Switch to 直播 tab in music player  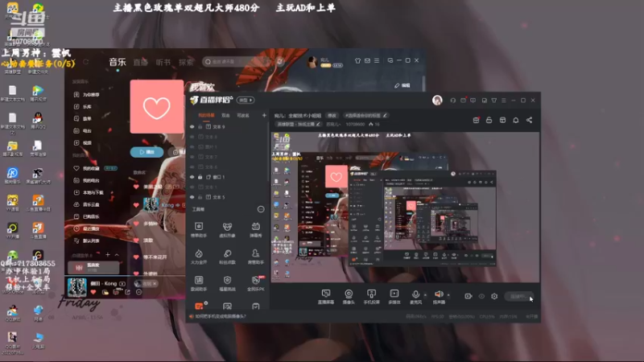[x=140, y=63]
